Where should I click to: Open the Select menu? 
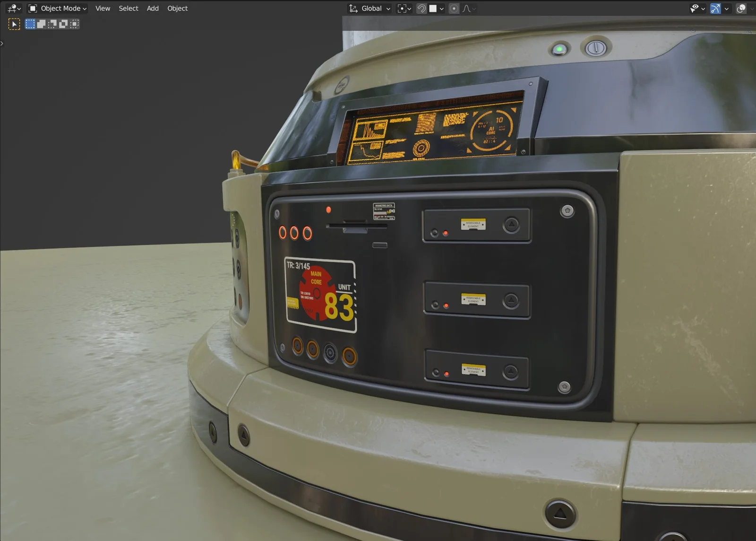pyautogui.click(x=128, y=9)
